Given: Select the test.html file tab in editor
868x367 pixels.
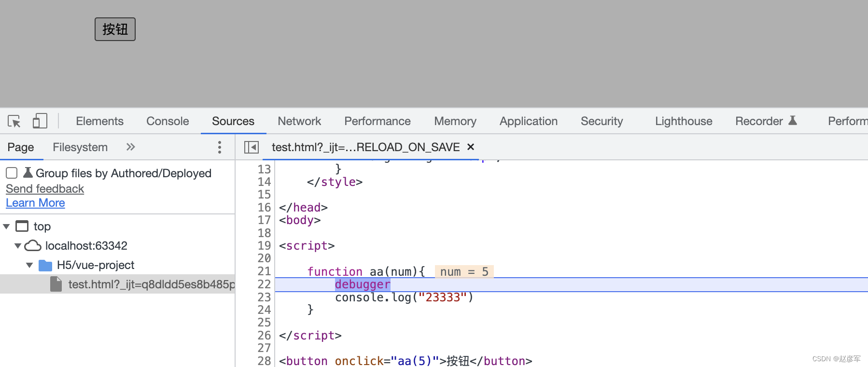Looking at the screenshot, I should (x=365, y=147).
